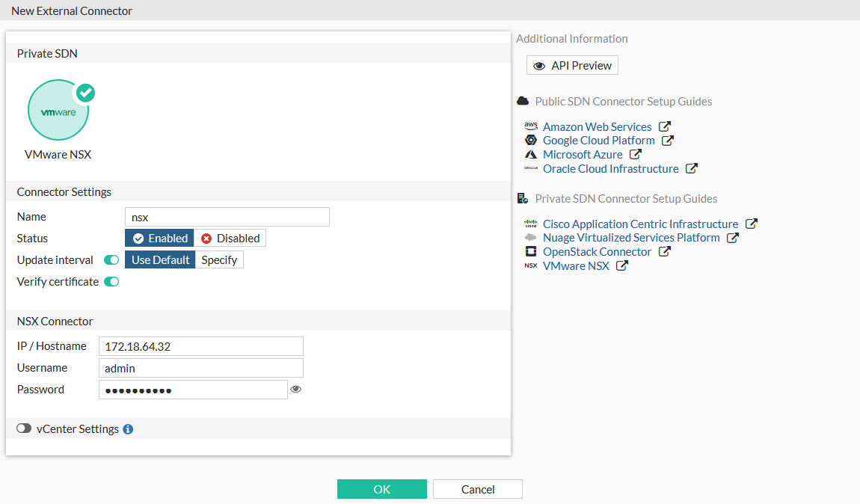The image size is (860, 504).
Task: Click the Amazon Web Services logo icon
Action: point(530,126)
